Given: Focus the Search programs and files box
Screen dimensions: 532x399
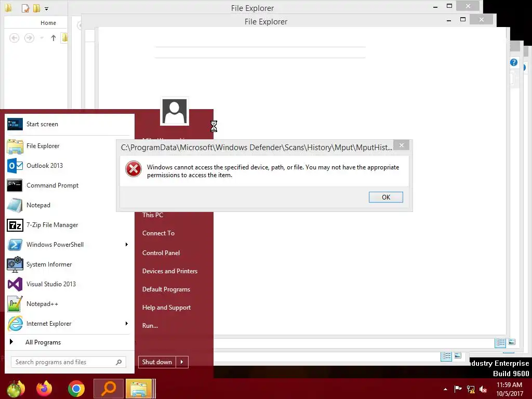Looking at the screenshot, I should tap(69, 362).
